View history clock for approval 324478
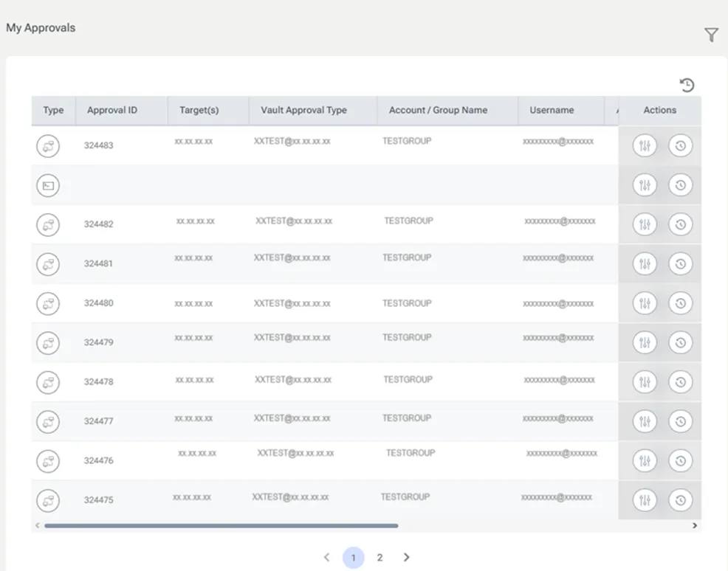Screen dimensions: 728x571 pyautogui.click(x=680, y=382)
